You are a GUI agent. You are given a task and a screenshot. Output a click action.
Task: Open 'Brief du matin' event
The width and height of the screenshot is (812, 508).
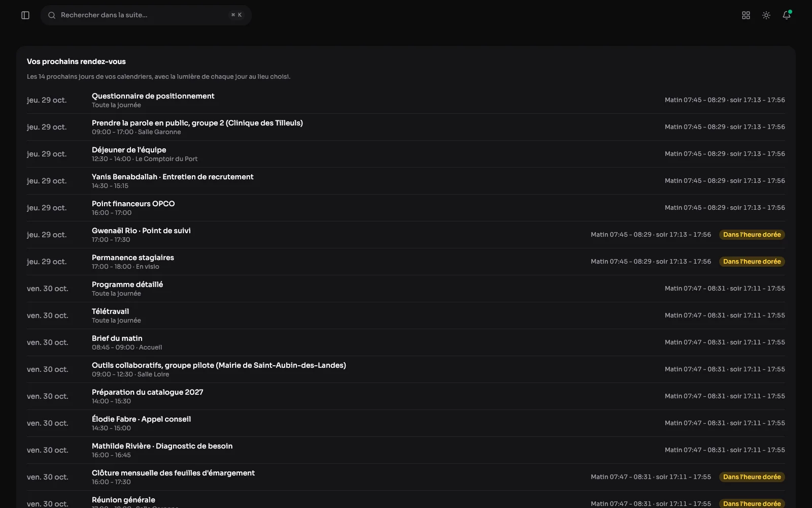(x=406, y=342)
